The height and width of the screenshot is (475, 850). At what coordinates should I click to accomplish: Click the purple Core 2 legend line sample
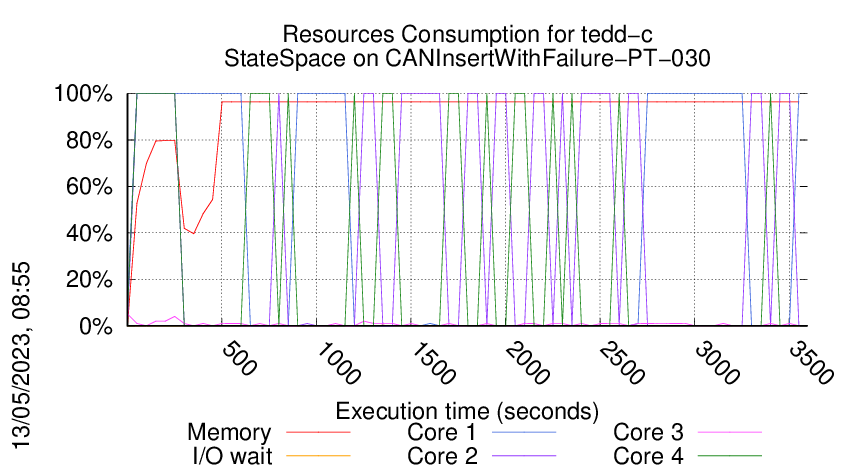[x=524, y=456]
